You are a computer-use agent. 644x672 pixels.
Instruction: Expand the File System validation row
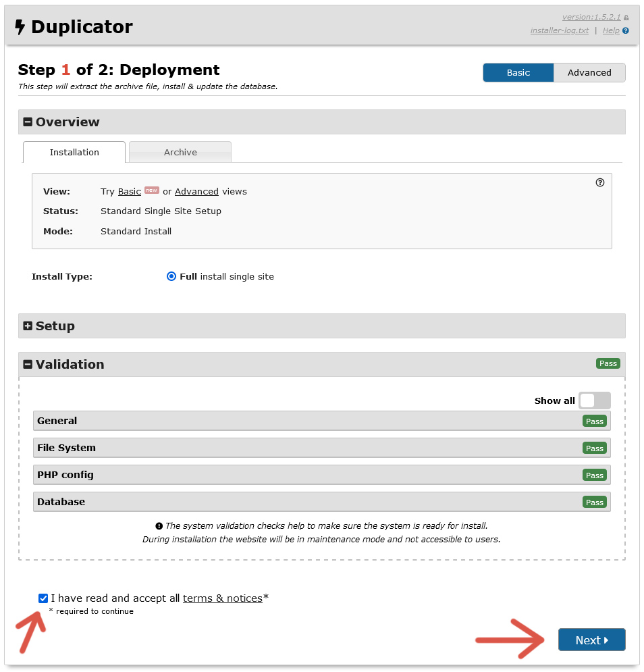322,448
